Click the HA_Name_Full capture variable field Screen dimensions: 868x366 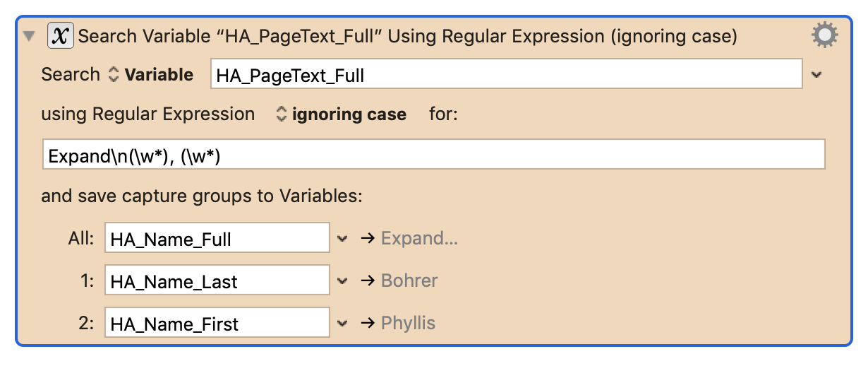point(217,239)
